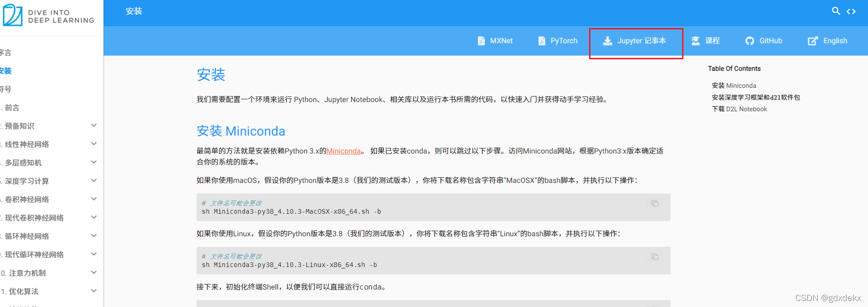Open 循环神经网络 chapter link
The height and width of the screenshot is (307, 868).
pos(25,236)
